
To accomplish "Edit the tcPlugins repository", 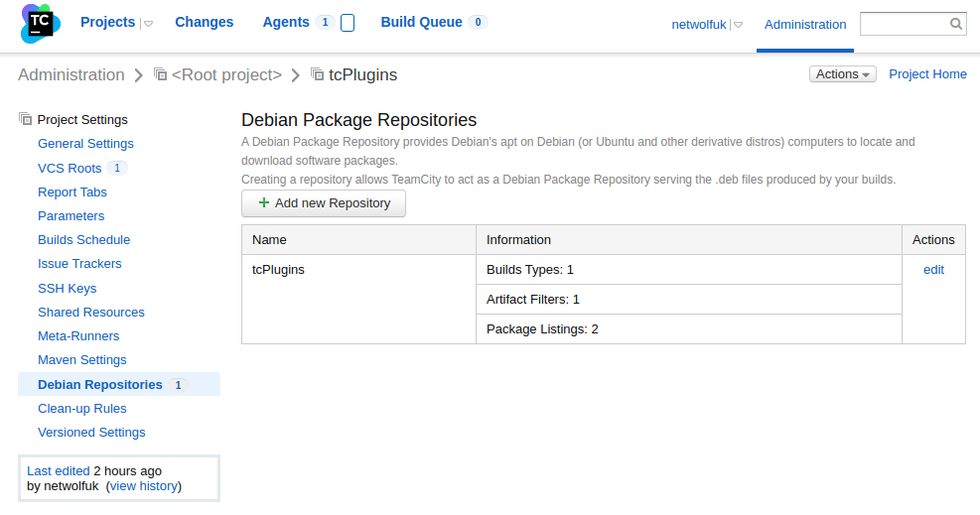I will [x=933, y=269].
